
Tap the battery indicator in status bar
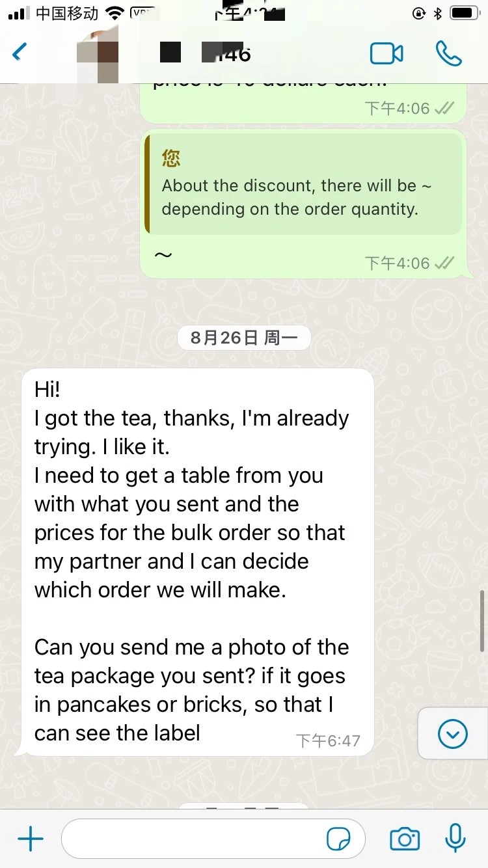[x=465, y=13]
